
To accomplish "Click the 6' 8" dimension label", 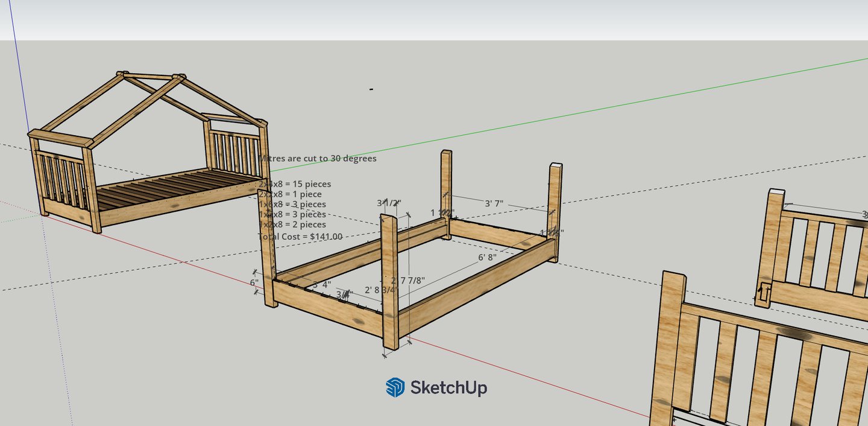I will click(487, 257).
